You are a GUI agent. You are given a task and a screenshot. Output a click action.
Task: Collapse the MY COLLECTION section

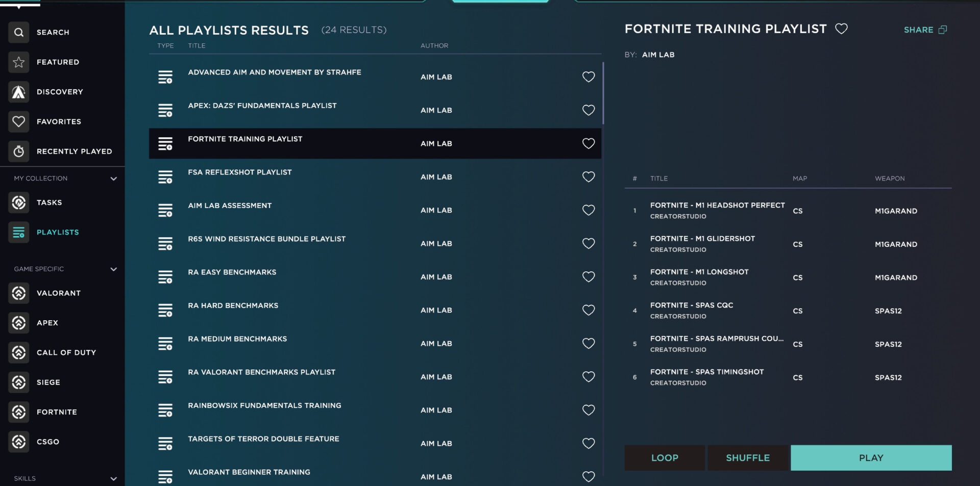point(113,178)
